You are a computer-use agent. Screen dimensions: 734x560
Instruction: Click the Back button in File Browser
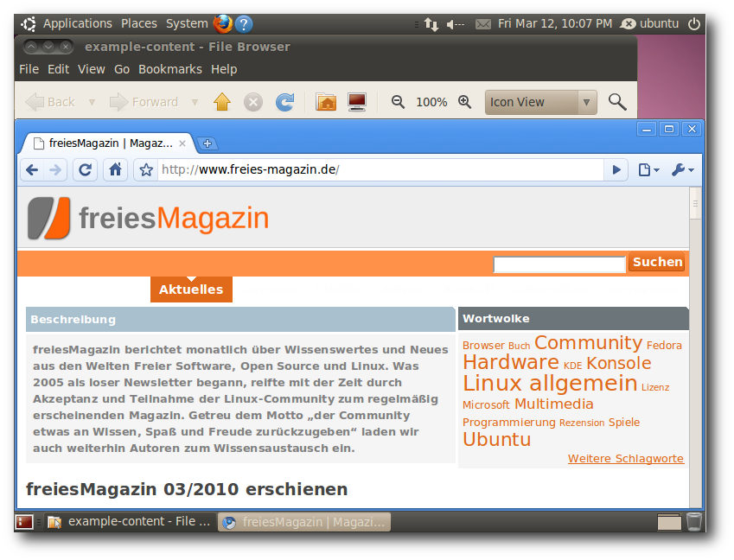(x=50, y=102)
